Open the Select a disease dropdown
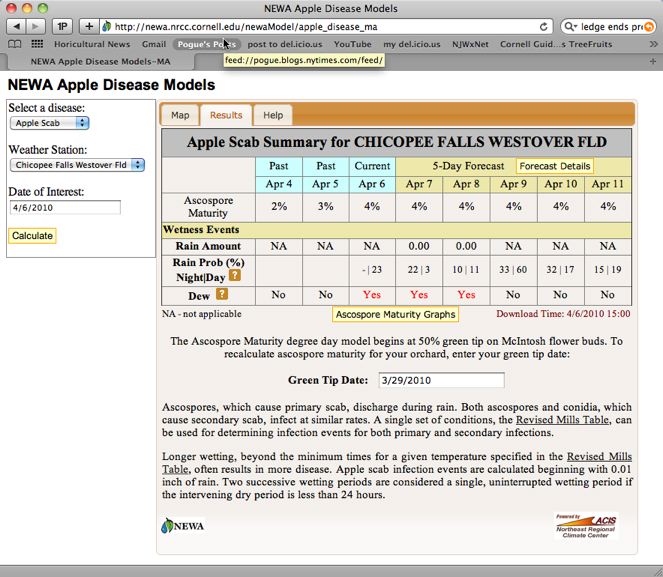The height and width of the screenshot is (577, 663). pos(49,123)
